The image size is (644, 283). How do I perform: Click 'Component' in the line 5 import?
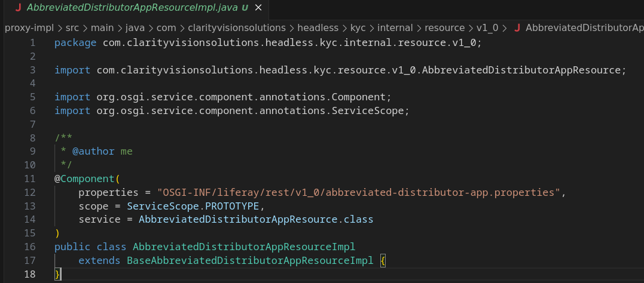coord(359,97)
